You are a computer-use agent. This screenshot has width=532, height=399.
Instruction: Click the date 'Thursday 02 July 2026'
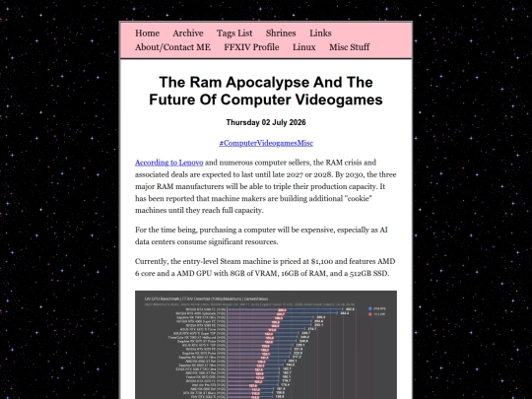(266, 122)
